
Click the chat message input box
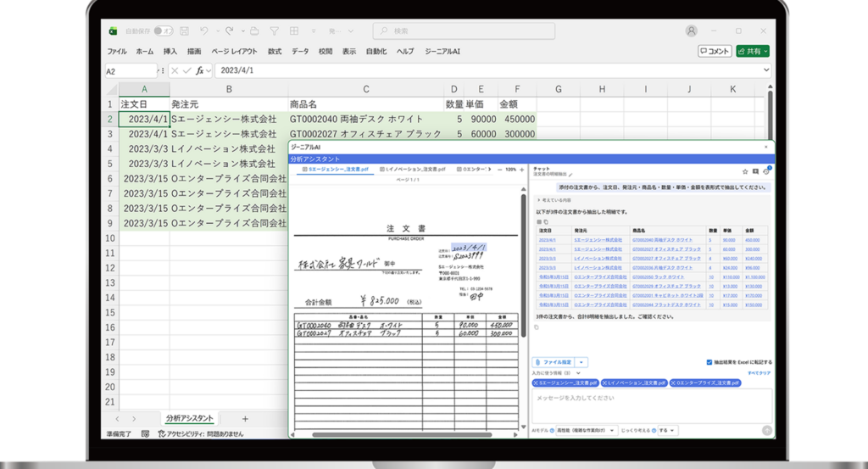click(652, 405)
